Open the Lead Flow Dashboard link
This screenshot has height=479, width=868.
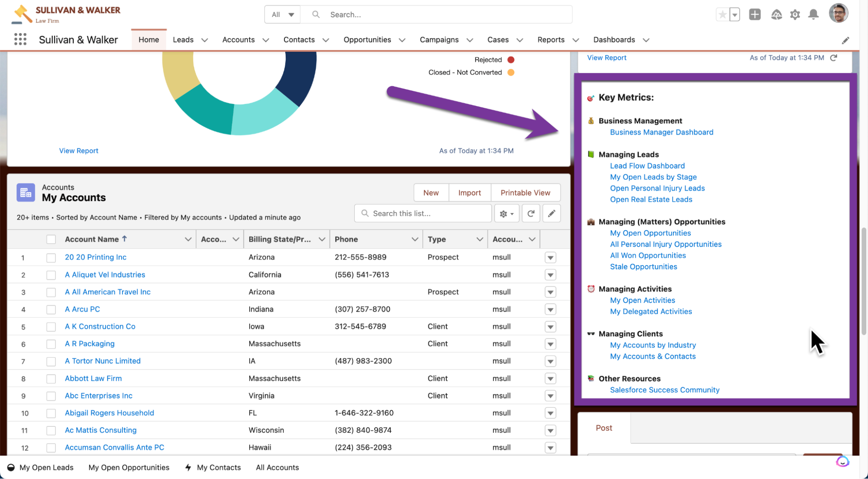[x=647, y=166]
